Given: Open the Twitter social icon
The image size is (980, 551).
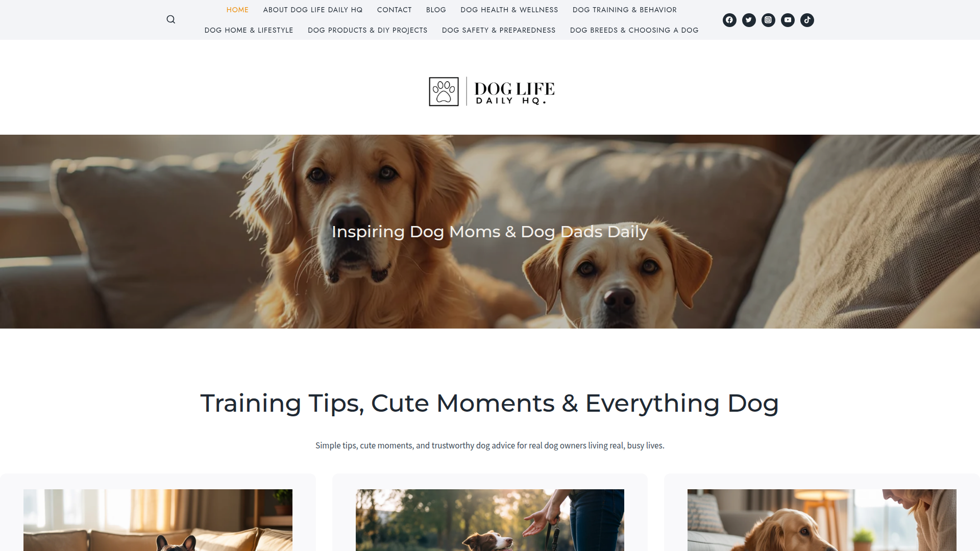Looking at the screenshot, I should 749,20.
